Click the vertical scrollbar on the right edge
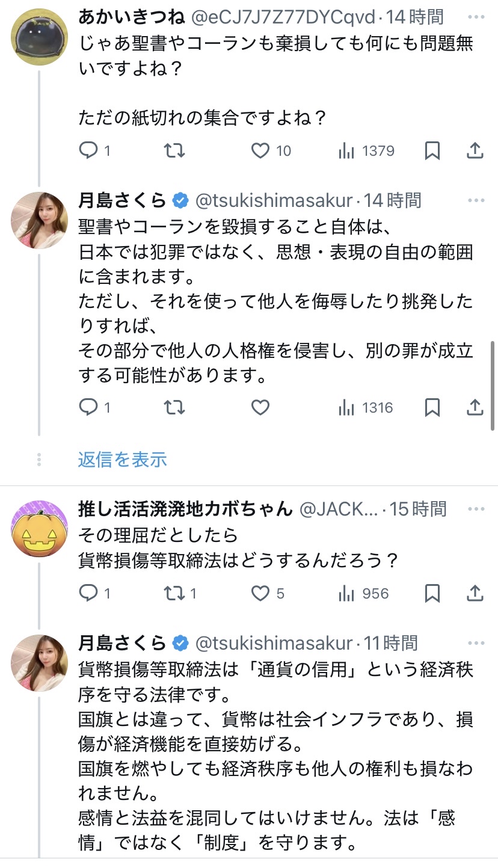The image size is (498, 868). 493,385
